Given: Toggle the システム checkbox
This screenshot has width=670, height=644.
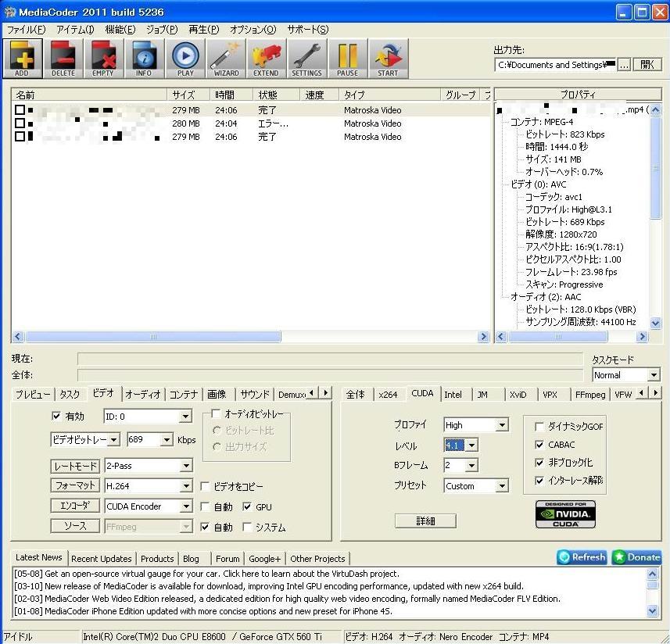Looking at the screenshot, I should click(246, 527).
